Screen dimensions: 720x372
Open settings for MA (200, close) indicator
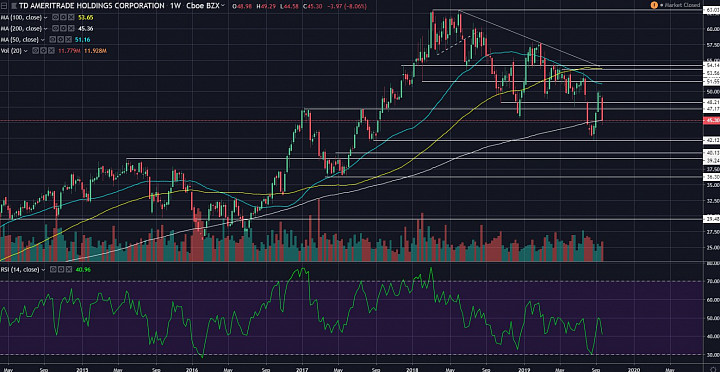(63, 28)
